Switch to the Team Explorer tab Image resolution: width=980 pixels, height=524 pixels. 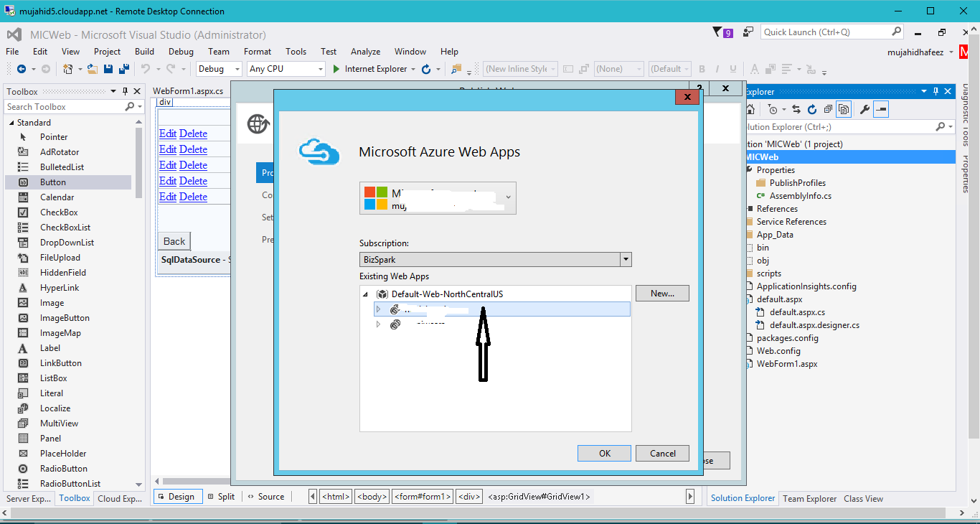tap(809, 498)
